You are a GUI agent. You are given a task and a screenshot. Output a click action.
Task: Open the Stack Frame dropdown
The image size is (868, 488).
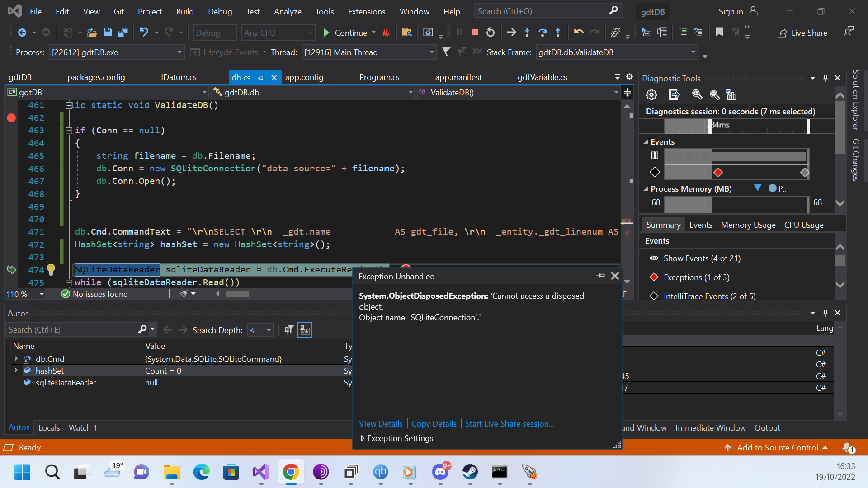693,52
